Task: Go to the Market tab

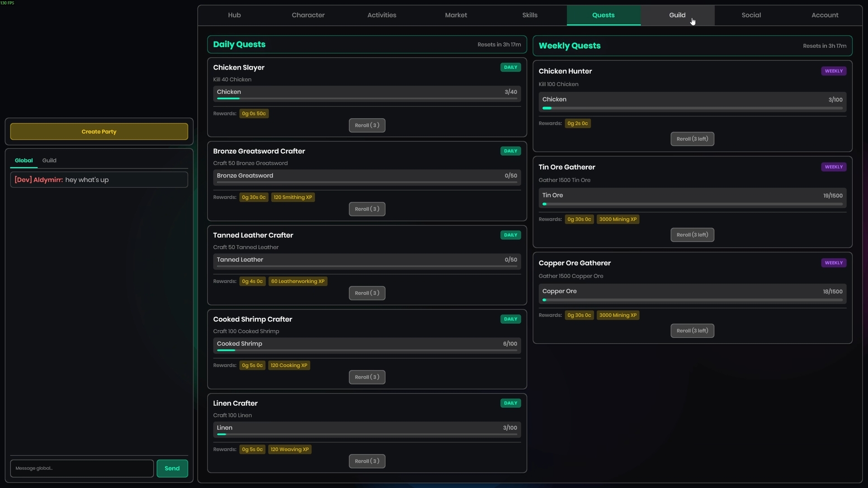Action: (x=456, y=15)
